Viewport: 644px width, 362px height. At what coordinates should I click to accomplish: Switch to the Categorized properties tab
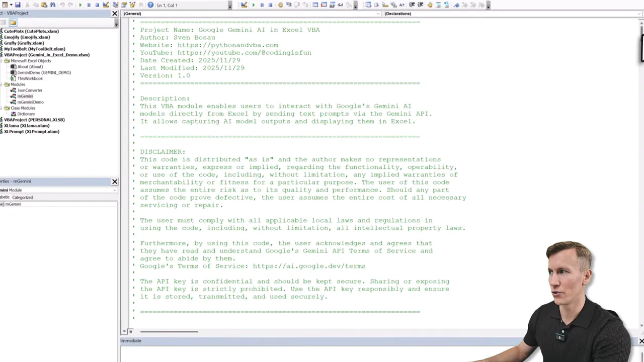coord(23,197)
